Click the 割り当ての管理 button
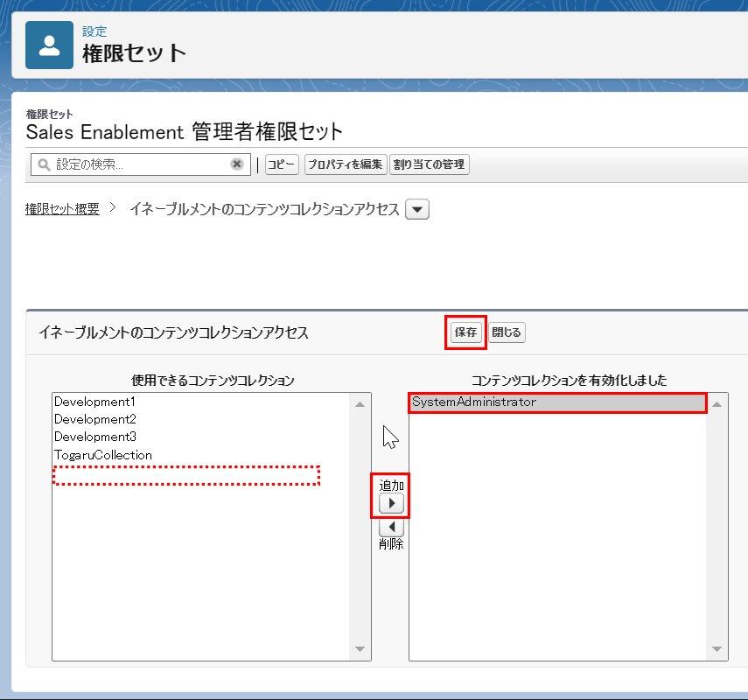 429,164
